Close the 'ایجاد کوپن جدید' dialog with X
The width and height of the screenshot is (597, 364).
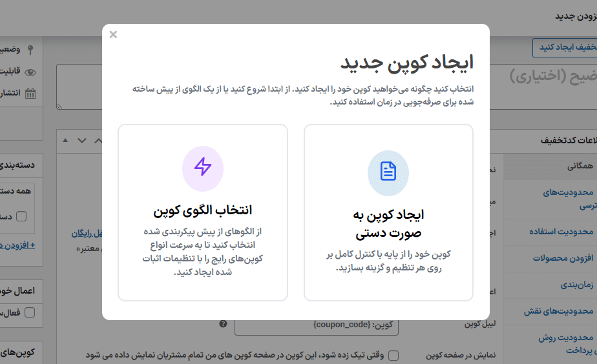tap(113, 35)
